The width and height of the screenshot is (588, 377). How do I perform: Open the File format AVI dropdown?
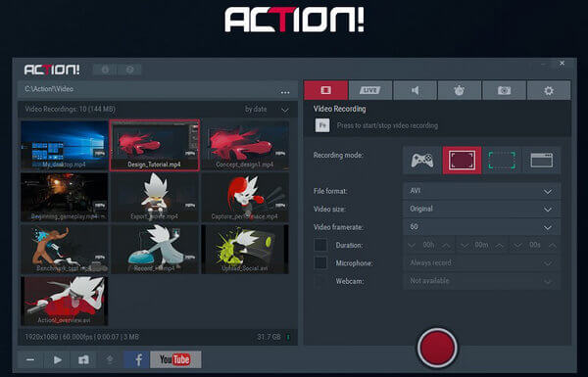pyautogui.click(x=481, y=191)
